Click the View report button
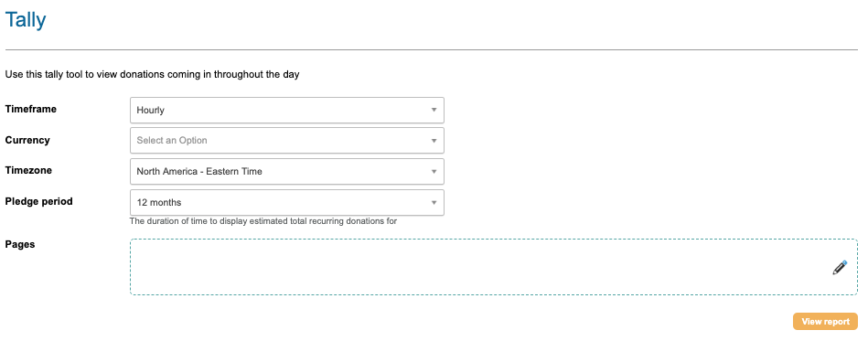 pos(825,322)
